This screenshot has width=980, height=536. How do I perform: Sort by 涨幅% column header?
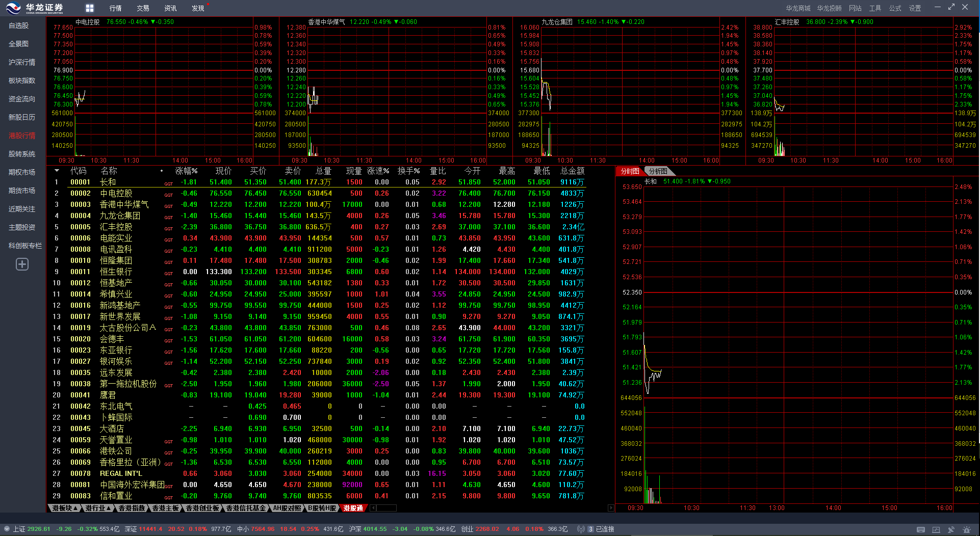pyautogui.click(x=186, y=171)
